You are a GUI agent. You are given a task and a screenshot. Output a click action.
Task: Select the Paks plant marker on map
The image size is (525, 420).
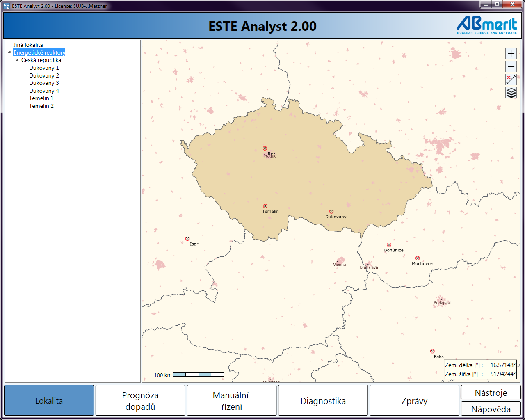pyautogui.click(x=432, y=351)
